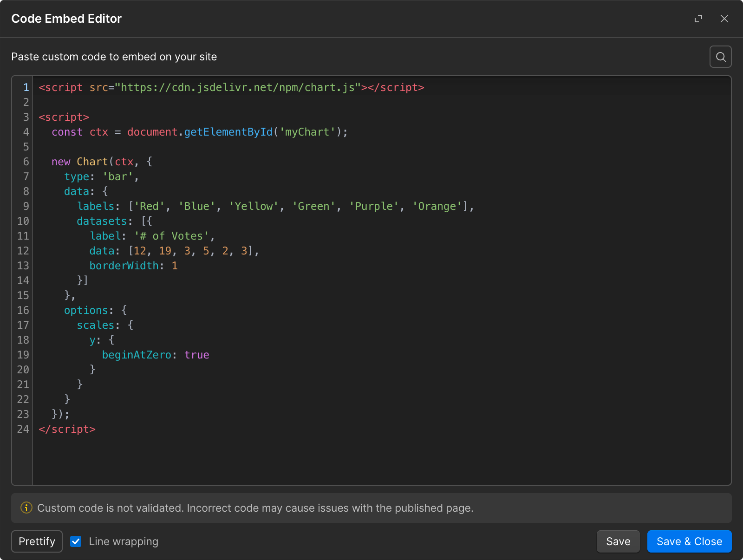Click the 'Green' label string
The image size is (743, 560).
pos(313,206)
